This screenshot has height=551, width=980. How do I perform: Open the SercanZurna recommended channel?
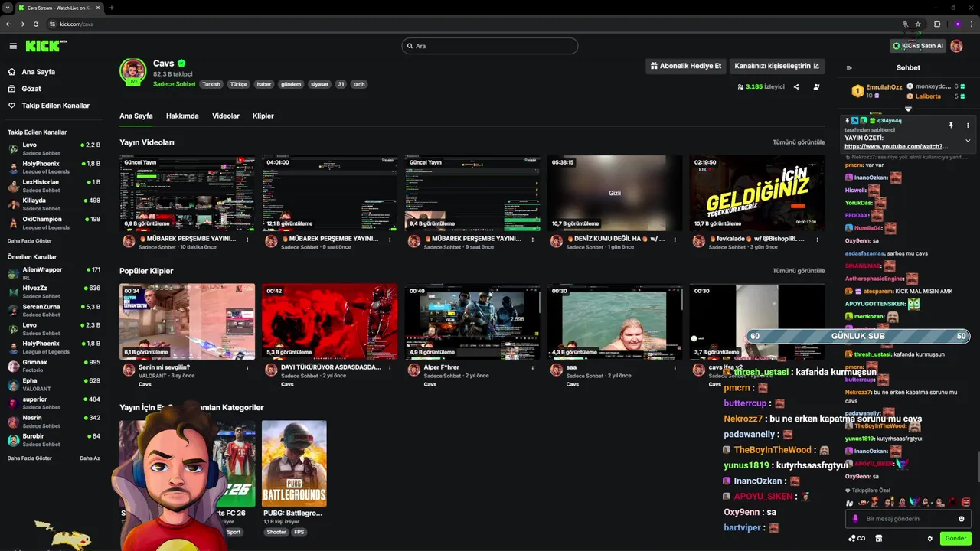pos(54,310)
